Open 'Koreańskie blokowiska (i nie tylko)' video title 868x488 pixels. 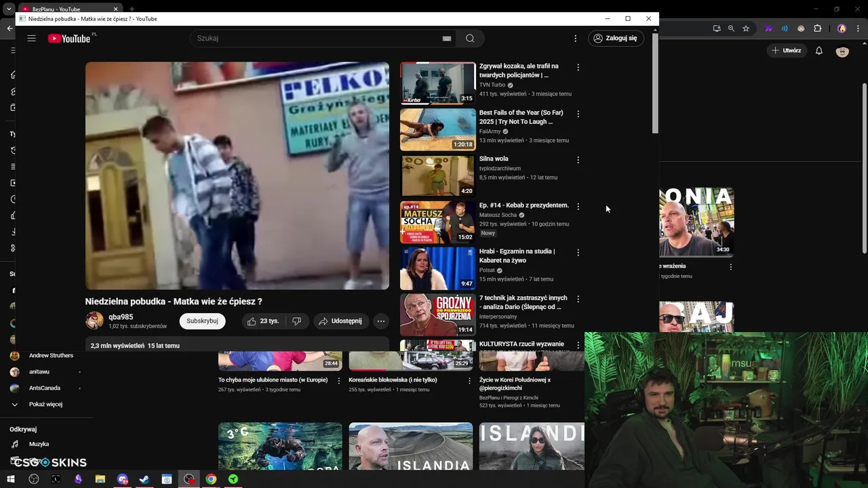point(393,380)
